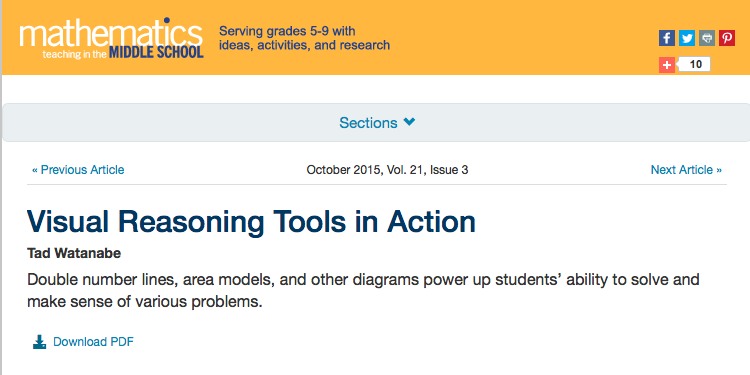Screen dimensions: 750x375
Task: Click the mathematics journal logo
Action: [x=111, y=38]
